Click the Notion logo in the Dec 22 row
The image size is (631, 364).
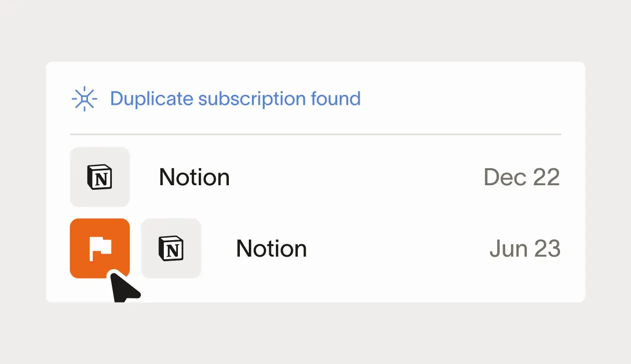99,177
